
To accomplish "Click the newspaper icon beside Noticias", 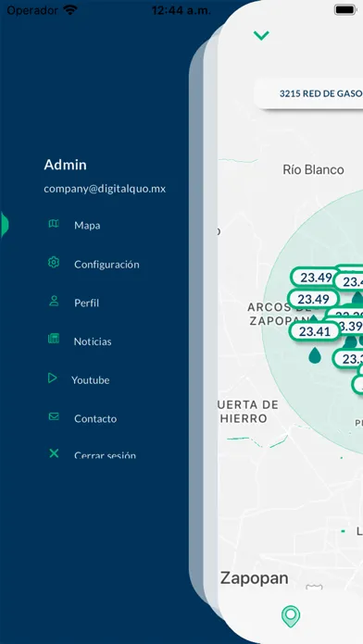I will [x=54, y=339].
